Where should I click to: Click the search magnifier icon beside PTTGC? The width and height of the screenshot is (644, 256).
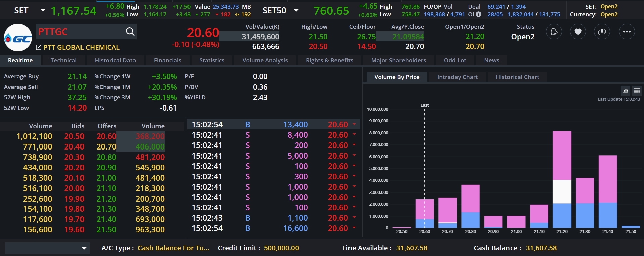tap(130, 32)
